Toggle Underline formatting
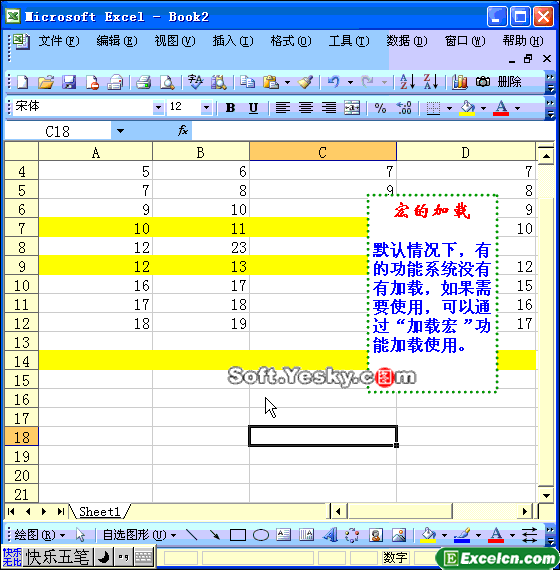 (253, 108)
